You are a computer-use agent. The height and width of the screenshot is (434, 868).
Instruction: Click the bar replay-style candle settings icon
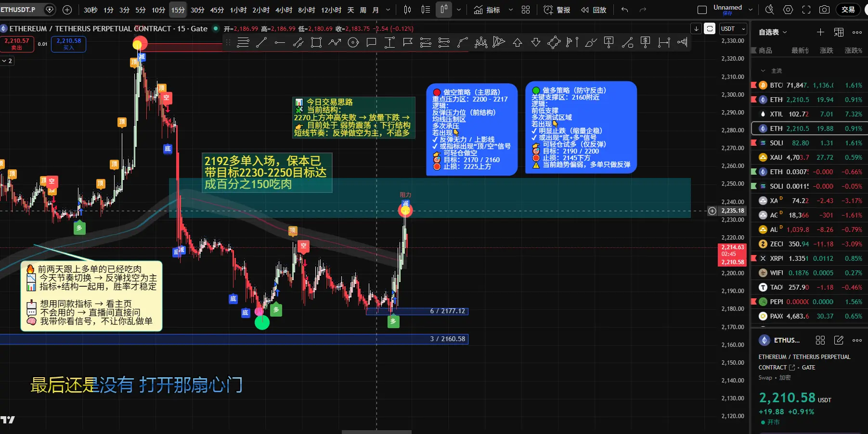click(x=408, y=10)
